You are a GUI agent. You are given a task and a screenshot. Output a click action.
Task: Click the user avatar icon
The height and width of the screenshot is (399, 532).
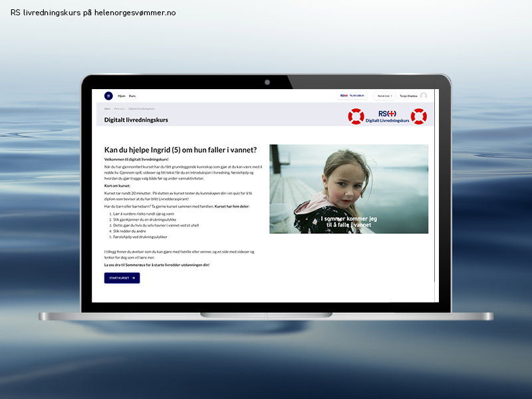click(424, 96)
